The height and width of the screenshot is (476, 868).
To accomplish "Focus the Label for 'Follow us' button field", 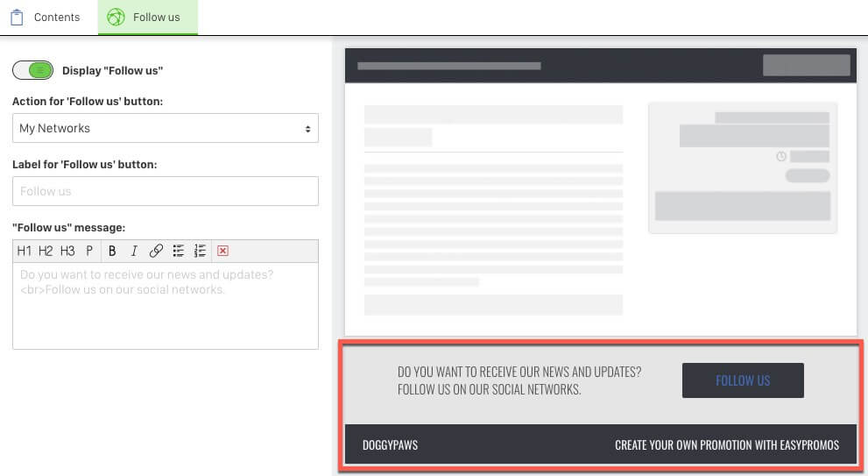I will (x=166, y=191).
